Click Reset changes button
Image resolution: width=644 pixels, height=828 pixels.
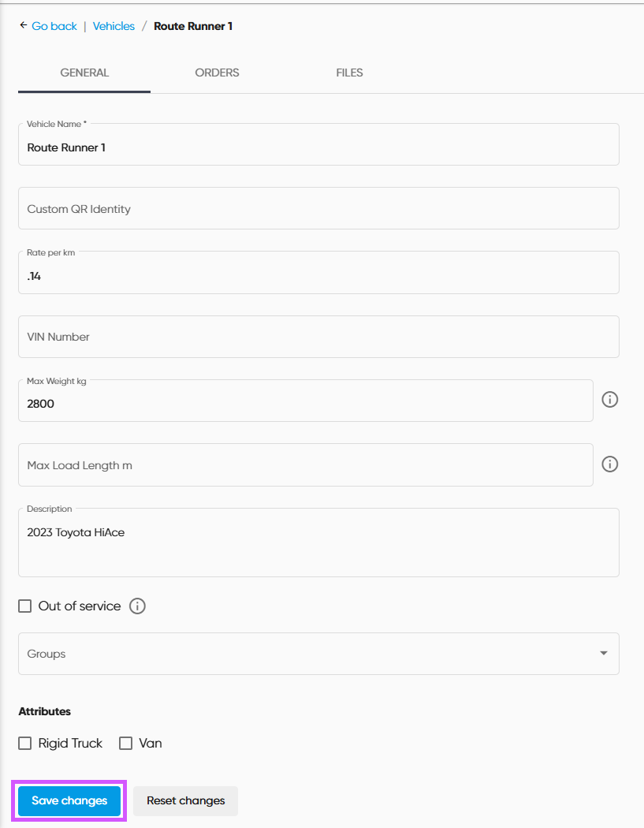pos(185,800)
